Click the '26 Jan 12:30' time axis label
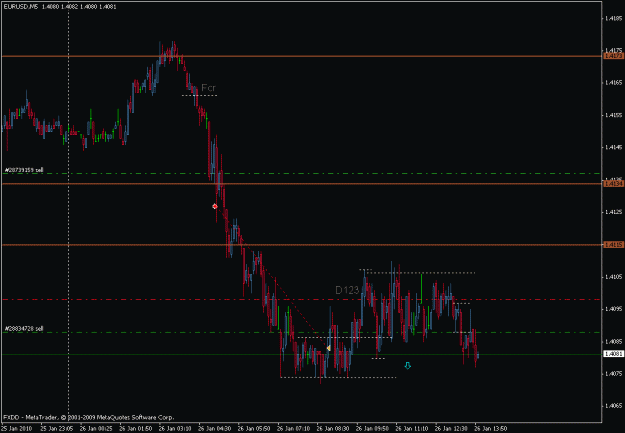 (x=451, y=429)
